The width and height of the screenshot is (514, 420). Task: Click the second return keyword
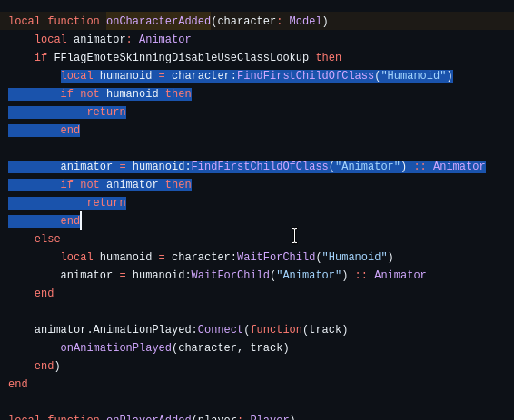pyautogui.click(x=106, y=202)
